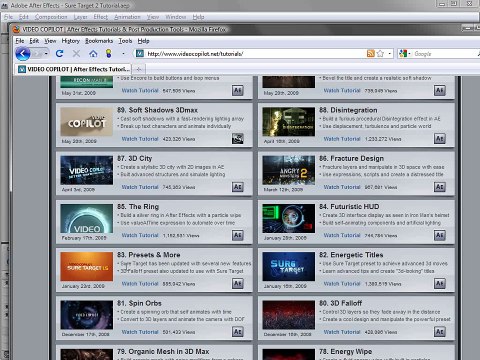This screenshot has height=360, width=480.
Task: Open the Firefox File menu
Action: click(20, 41)
